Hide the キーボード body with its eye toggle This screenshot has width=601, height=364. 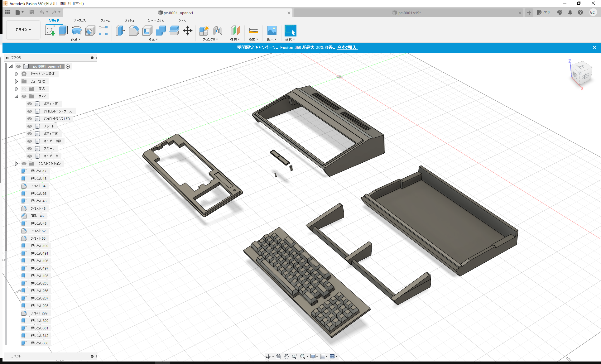tap(29, 156)
